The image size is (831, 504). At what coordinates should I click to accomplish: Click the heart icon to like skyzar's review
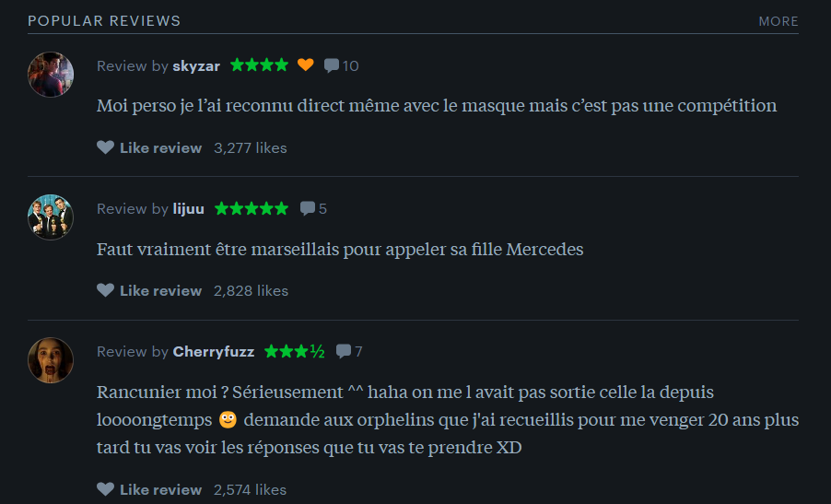pos(105,147)
